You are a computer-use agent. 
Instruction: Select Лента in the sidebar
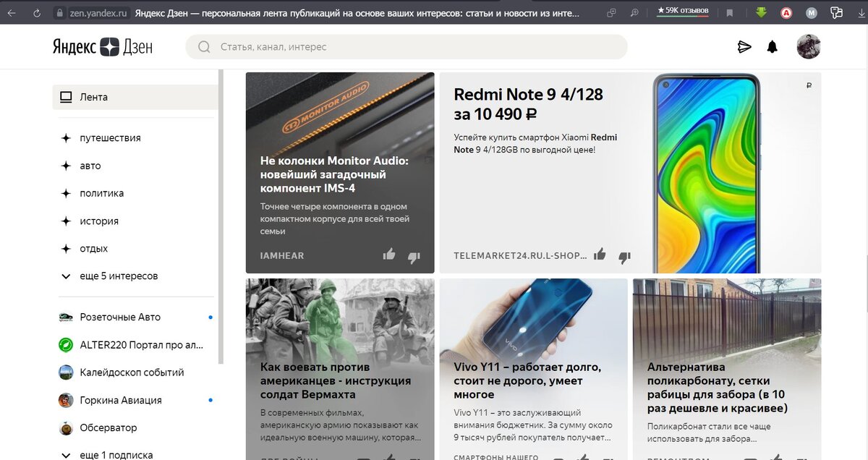tap(135, 97)
